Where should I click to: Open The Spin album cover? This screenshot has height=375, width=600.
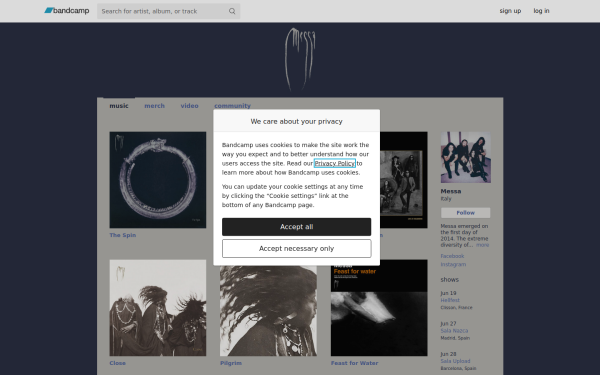(158, 180)
